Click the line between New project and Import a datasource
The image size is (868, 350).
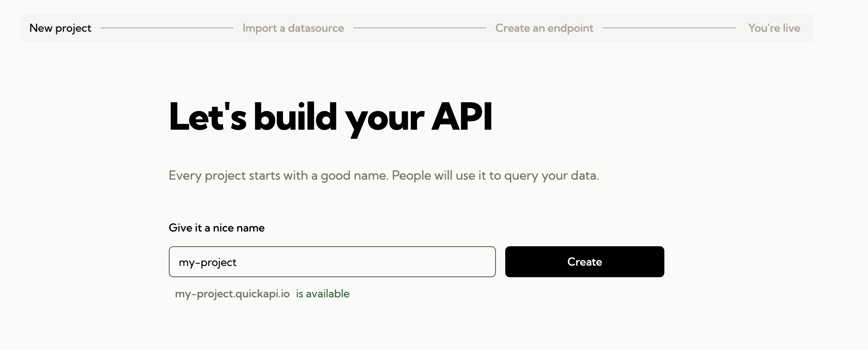click(167, 28)
